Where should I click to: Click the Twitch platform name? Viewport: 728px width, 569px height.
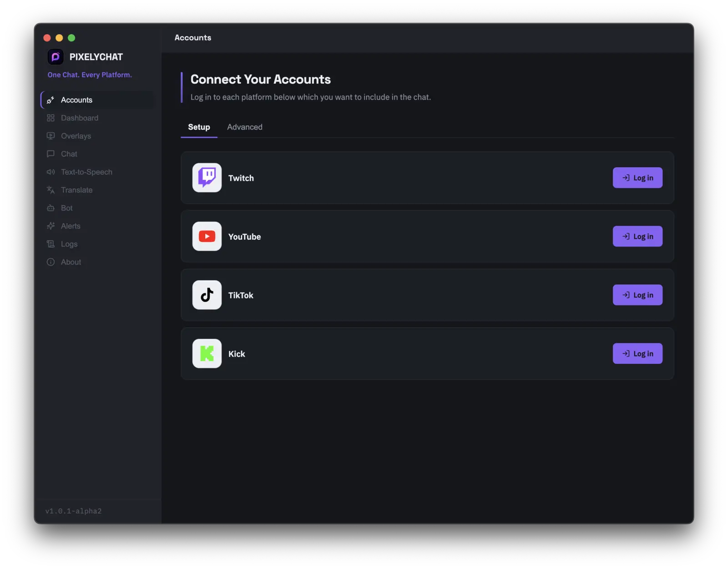click(241, 178)
